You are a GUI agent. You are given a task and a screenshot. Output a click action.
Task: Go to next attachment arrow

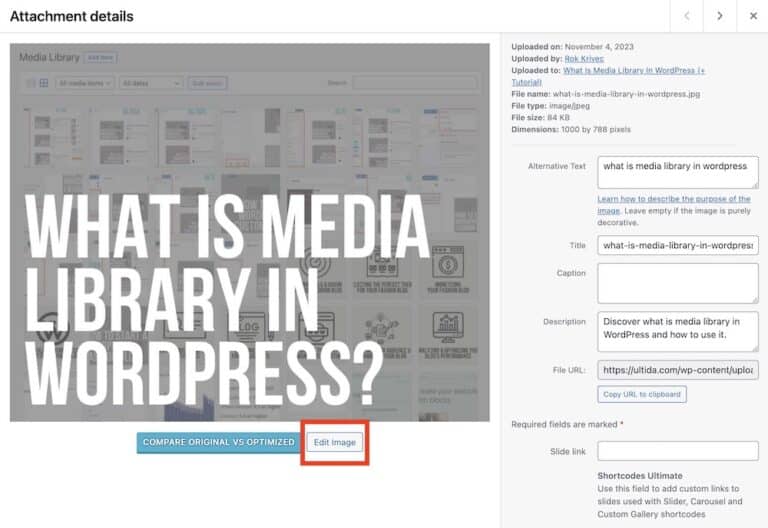720,16
